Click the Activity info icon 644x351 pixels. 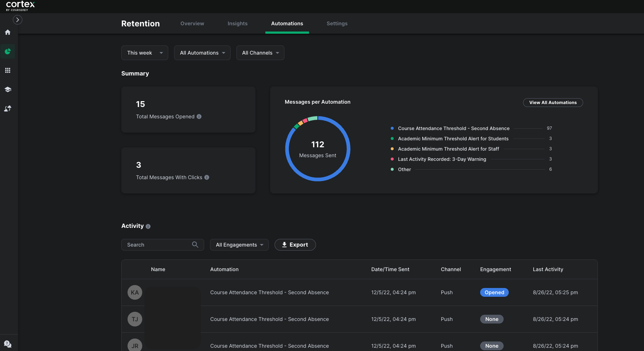click(148, 226)
